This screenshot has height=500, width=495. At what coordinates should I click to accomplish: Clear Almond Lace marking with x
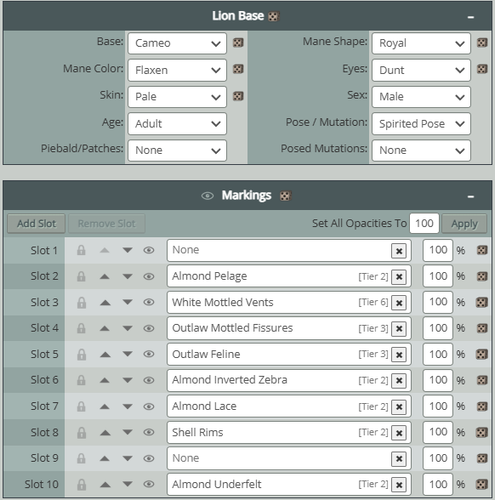(399, 407)
